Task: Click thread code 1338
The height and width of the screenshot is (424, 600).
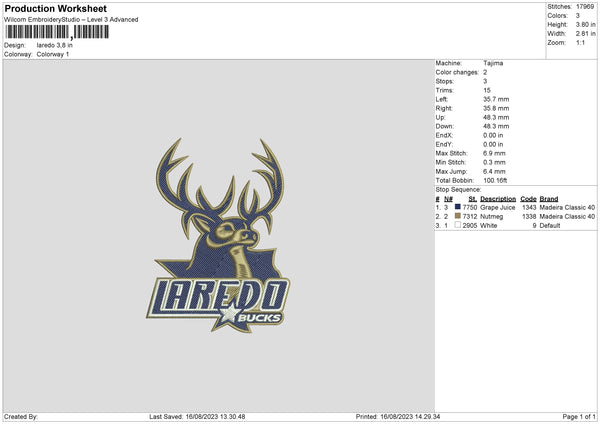Action: pos(529,217)
